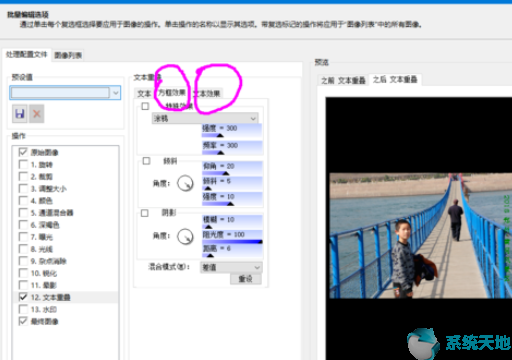This screenshot has width=512, height=360.
Task: Uncheck the 12. 文本重叠 checkbox
Action: pos(23,297)
